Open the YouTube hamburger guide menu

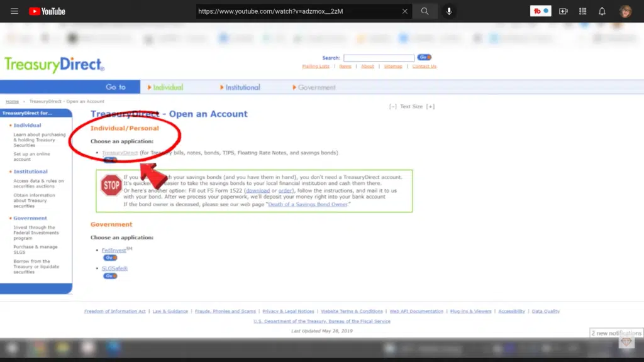(14, 11)
